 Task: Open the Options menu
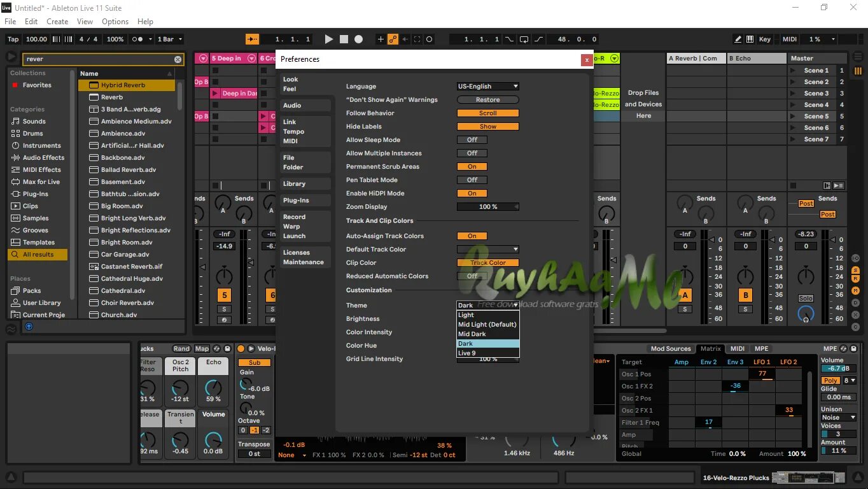pos(115,22)
